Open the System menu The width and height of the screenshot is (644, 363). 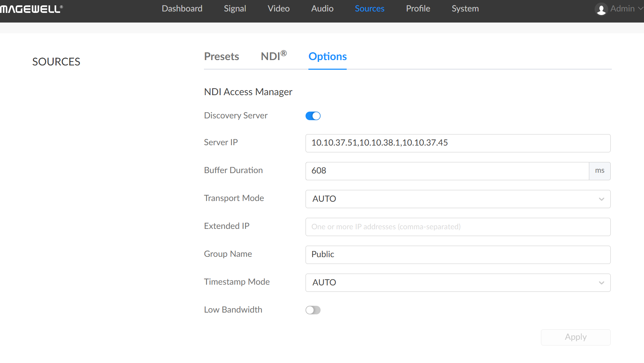tap(465, 9)
